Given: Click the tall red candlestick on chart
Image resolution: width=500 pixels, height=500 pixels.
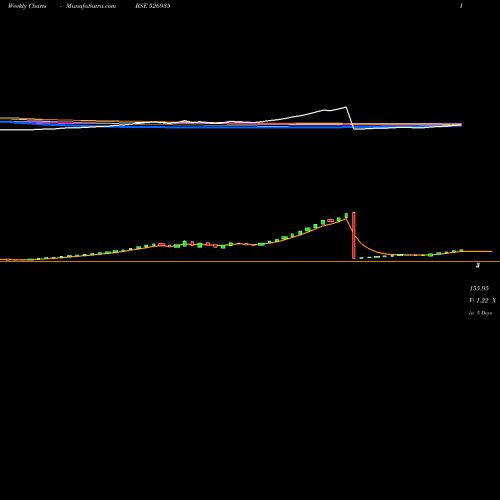Looking at the screenshot, I should point(354,235).
